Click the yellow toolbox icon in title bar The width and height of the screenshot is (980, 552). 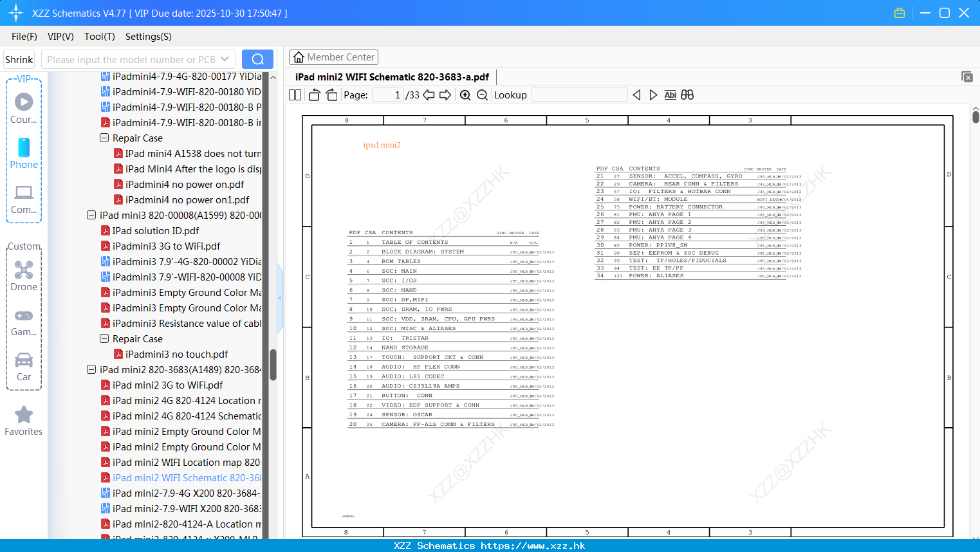coord(900,13)
